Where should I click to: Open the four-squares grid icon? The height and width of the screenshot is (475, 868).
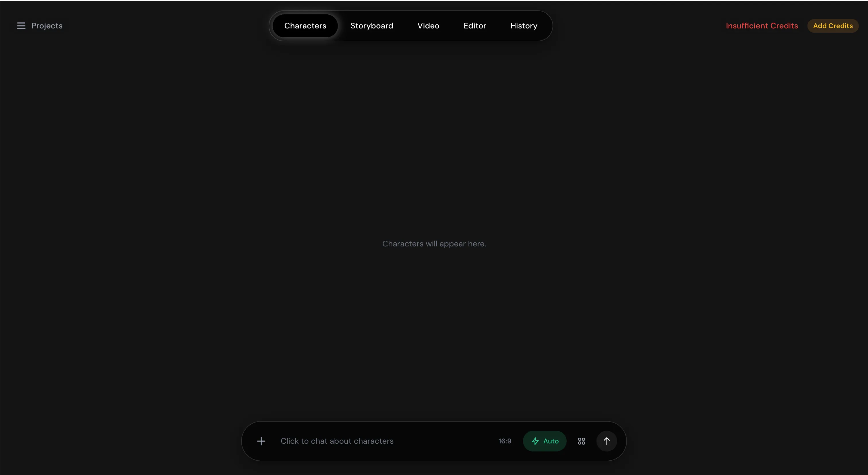coord(581,441)
